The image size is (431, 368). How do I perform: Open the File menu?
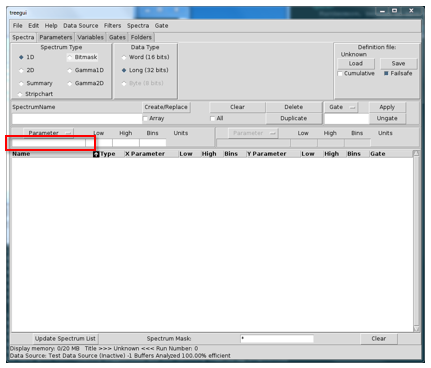(17, 26)
